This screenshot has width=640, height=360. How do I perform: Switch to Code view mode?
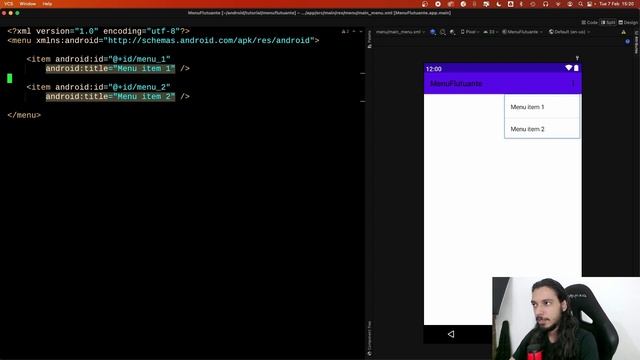589,22
